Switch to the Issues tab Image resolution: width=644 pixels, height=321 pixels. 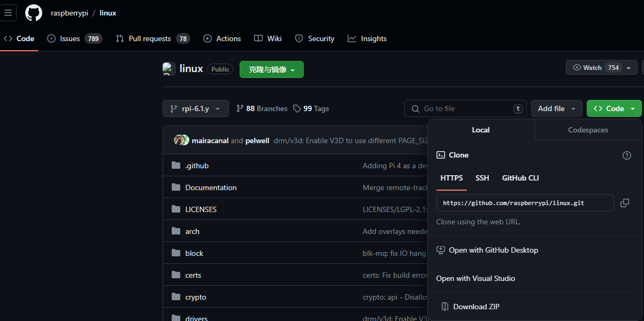[x=74, y=38]
